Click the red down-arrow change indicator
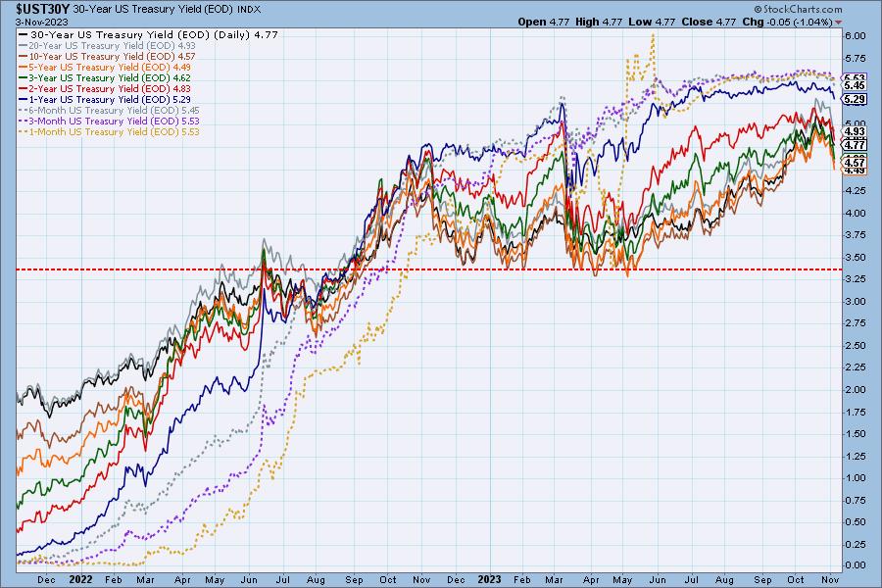The height and width of the screenshot is (588, 882). (x=839, y=23)
